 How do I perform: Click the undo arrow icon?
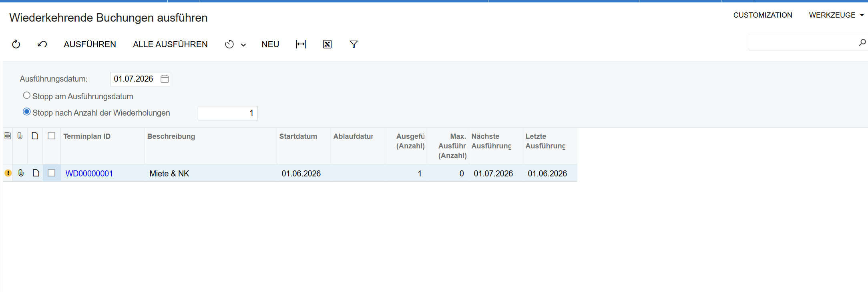pos(42,44)
